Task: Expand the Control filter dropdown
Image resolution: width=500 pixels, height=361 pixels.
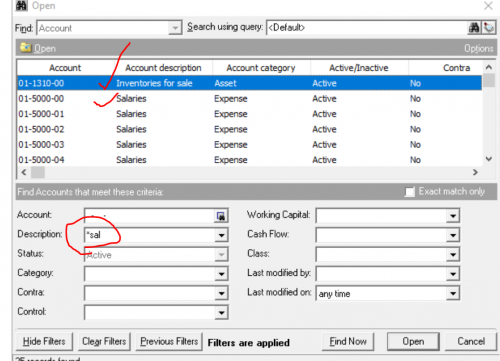Action: pyautogui.click(x=221, y=313)
